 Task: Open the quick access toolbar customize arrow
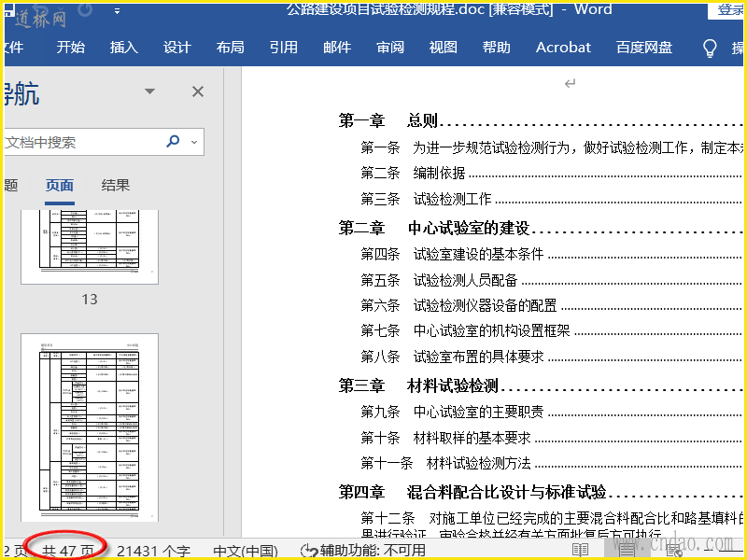pos(117,11)
